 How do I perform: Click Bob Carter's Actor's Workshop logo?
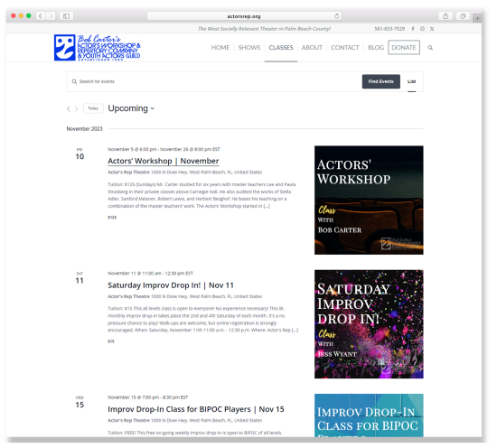(x=98, y=48)
